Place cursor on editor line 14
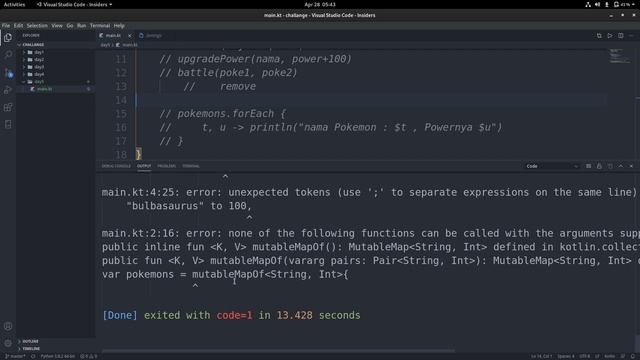 (371, 100)
